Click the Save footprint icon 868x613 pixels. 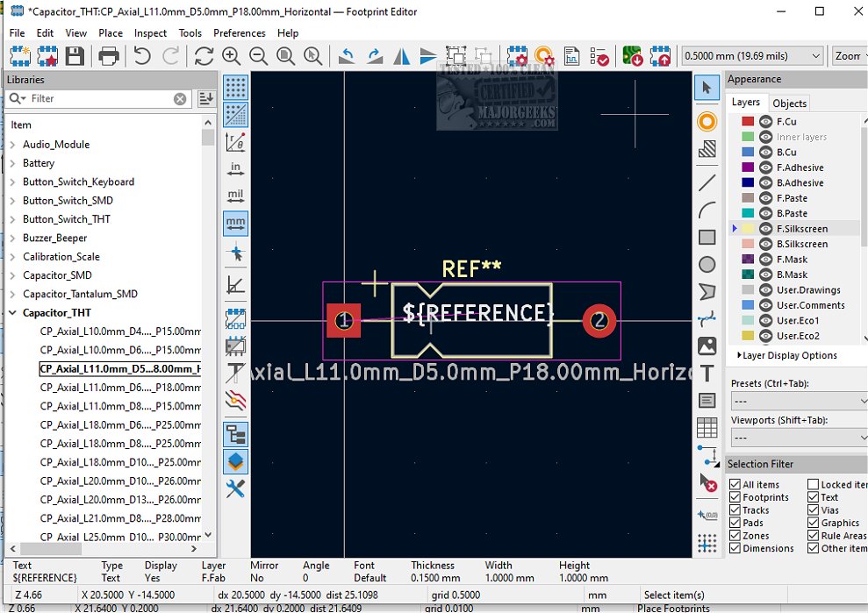pos(75,56)
